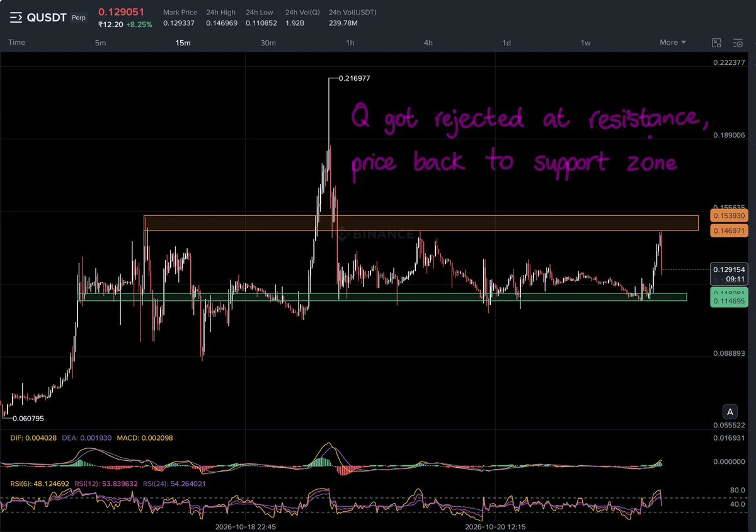Select the 1w timeframe
Screen dimensions: 756x532
coord(585,43)
